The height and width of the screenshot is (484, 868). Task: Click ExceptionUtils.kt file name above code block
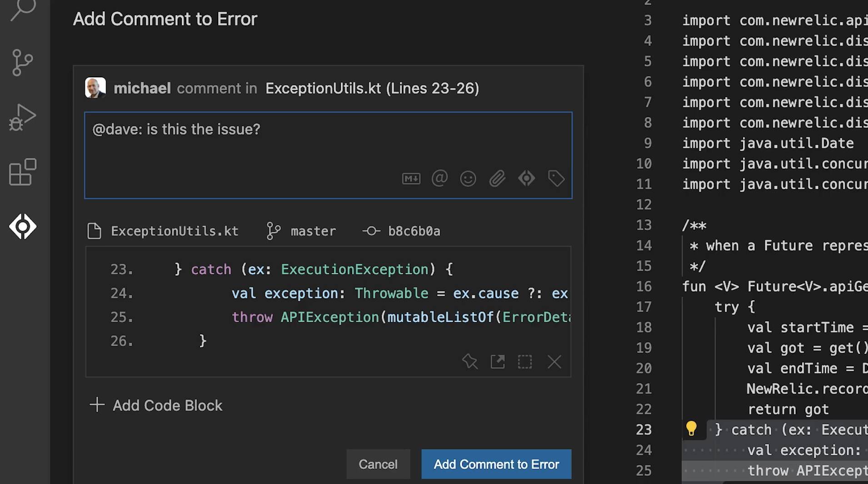point(175,231)
